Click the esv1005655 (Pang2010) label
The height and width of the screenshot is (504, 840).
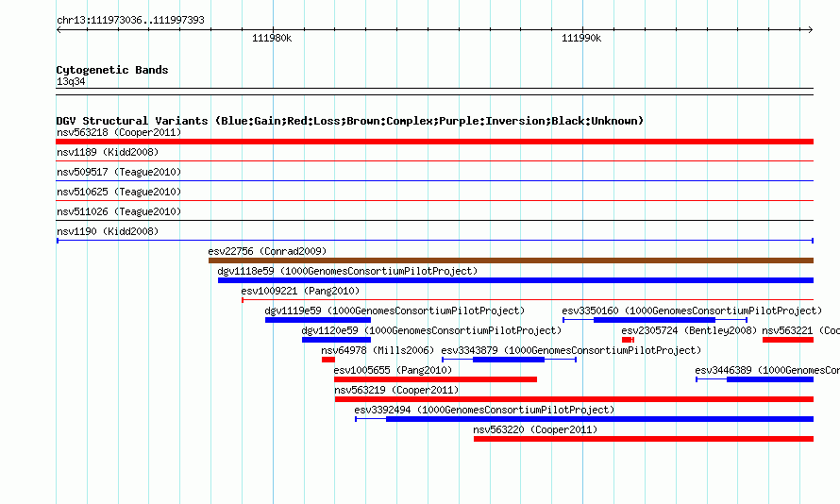[x=393, y=370]
